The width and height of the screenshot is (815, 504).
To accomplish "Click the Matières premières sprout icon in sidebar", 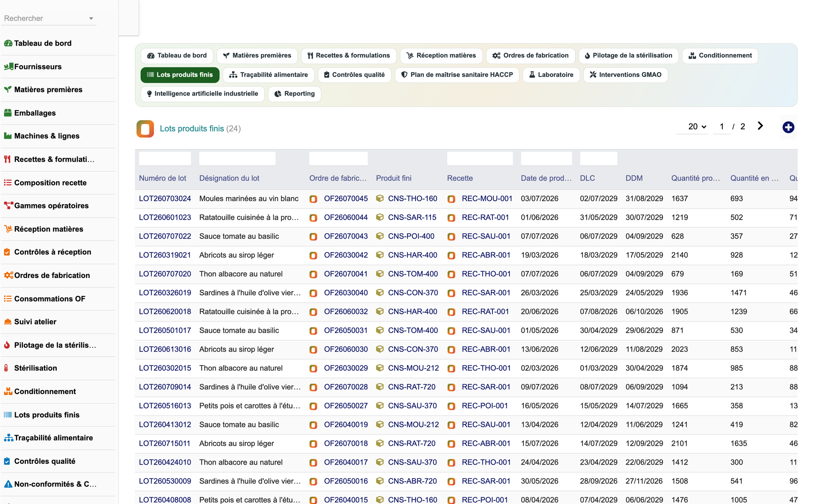I will click(x=8, y=90).
